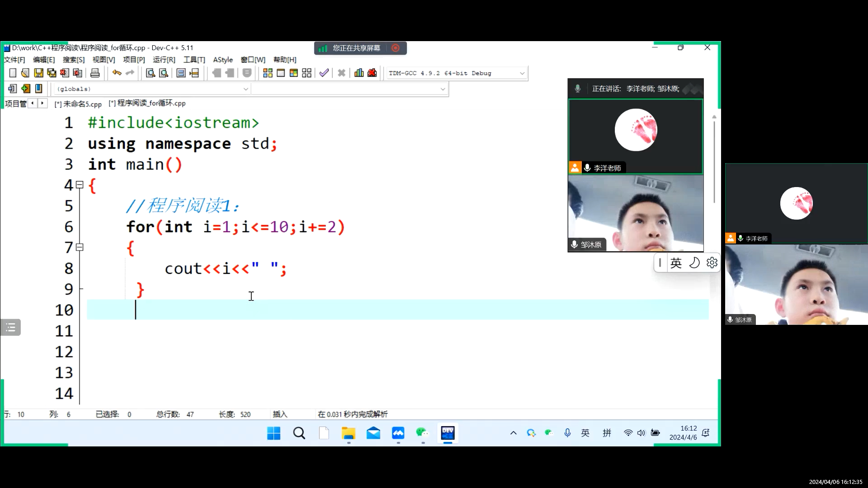Toggle the night mode moon icon in IME bar
Viewport: 868px width, 488px height.
pyautogui.click(x=694, y=263)
